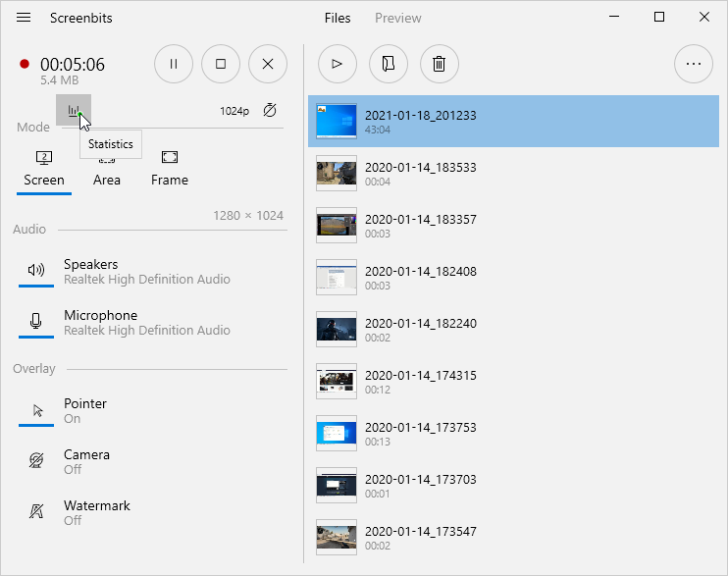Open the hamburger menu
728x576 pixels.
pyautogui.click(x=24, y=18)
